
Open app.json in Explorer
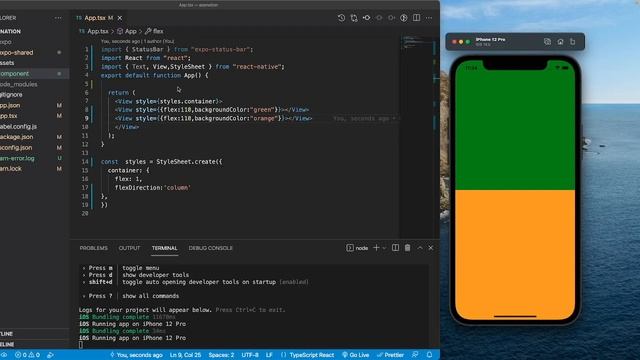pyautogui.click(x=33, y=105)
